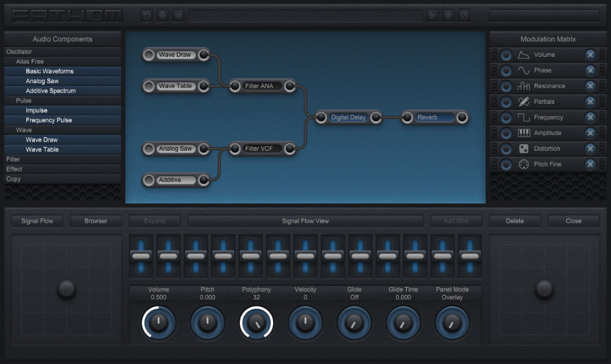Viewport: 611px width, 364px height.
Task: Toggle the Phase modulation round enable switch
Action: (x=506, y=70)
